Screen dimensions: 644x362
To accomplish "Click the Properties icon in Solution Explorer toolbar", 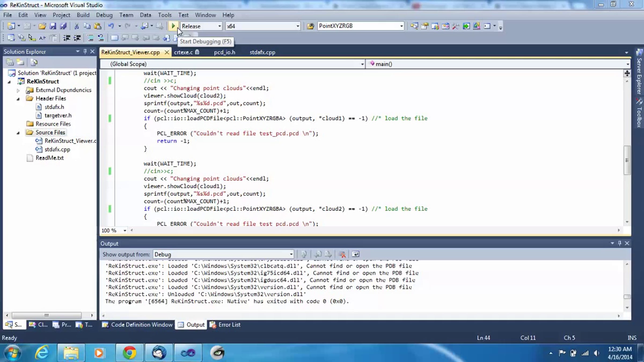I will (x=10, y=62).
